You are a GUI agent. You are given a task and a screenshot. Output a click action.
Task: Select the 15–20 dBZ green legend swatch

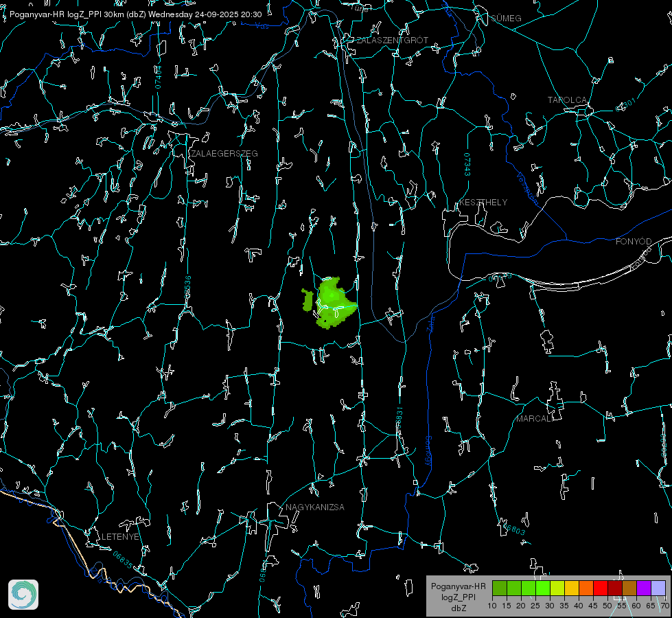[514, 588]
